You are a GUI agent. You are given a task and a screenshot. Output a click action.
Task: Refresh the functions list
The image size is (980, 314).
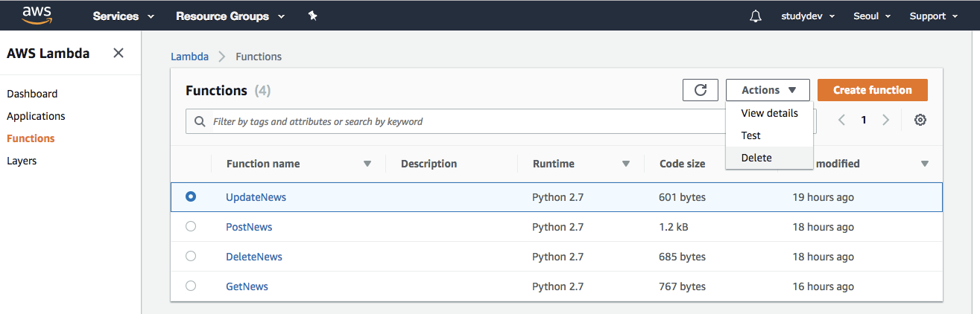tap(701, 90)
